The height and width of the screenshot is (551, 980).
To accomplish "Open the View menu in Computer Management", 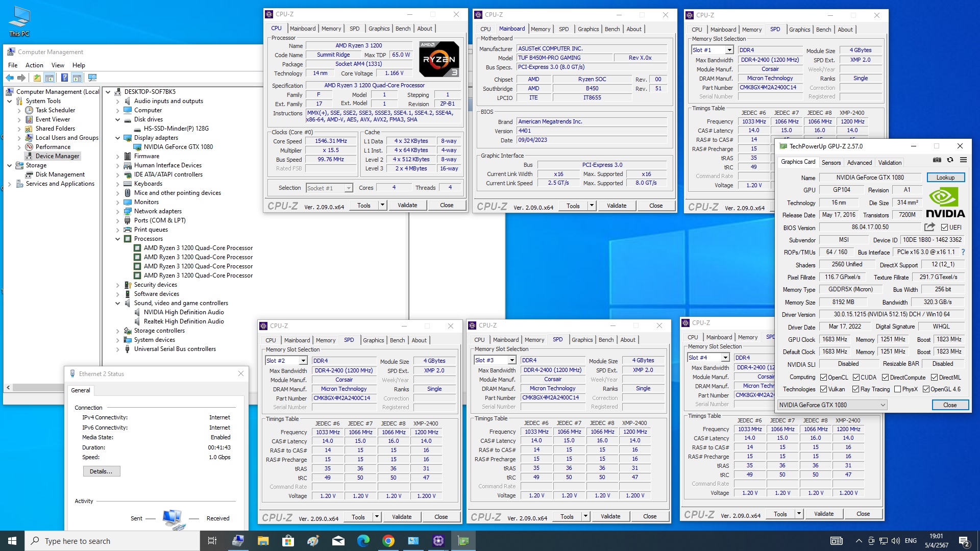I will (x=58, y=65).
